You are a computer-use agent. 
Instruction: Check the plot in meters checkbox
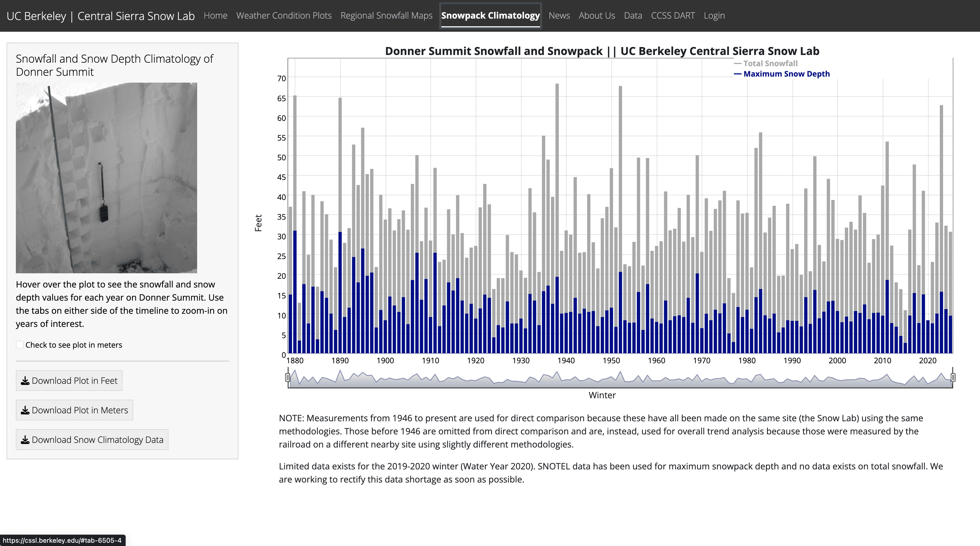pos(20,345)
